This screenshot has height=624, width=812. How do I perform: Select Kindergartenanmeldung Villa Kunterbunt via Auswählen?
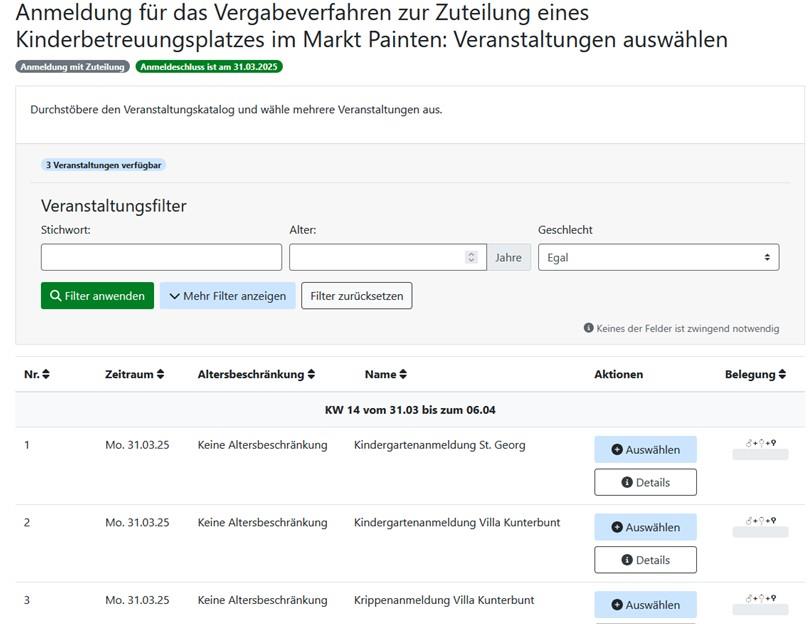646,527
